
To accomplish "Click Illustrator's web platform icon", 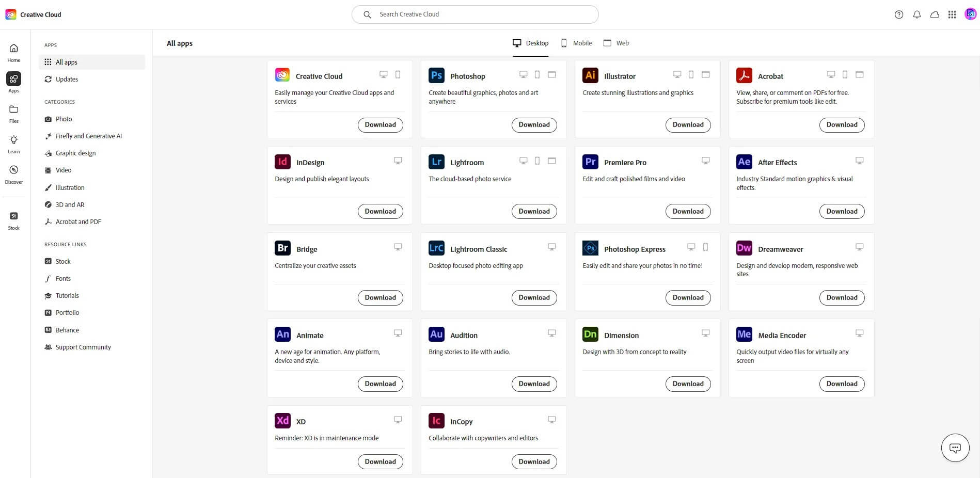I will [x=706, y=74].
